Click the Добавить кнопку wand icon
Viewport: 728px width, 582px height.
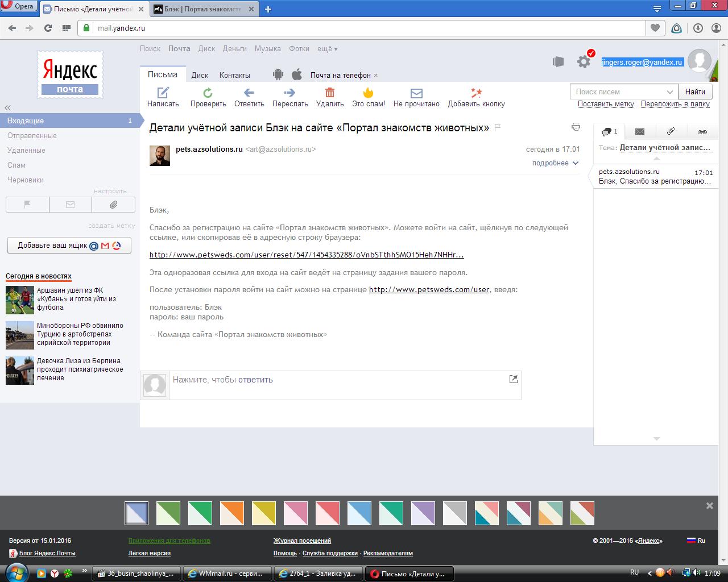tap(476, 93)
